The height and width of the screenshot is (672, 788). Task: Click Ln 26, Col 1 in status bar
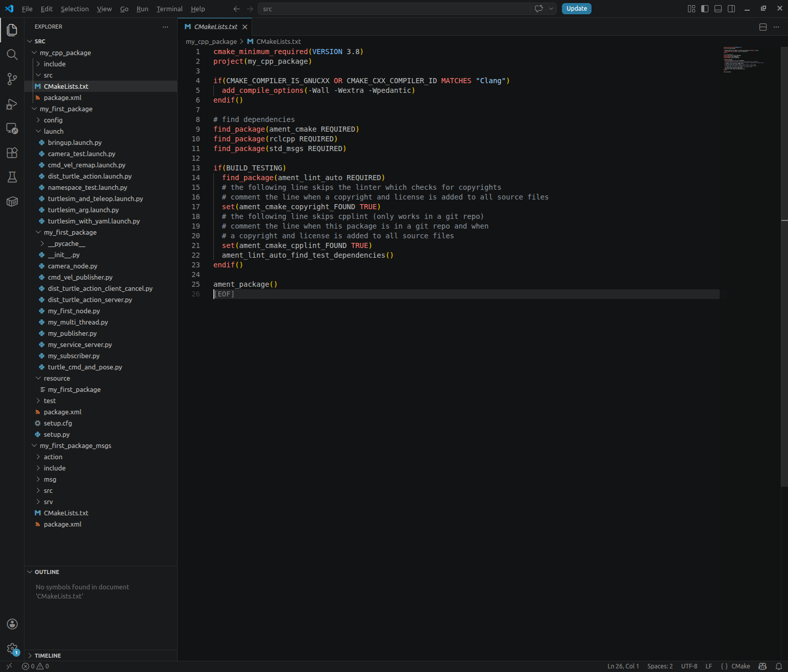pos(623,666)
